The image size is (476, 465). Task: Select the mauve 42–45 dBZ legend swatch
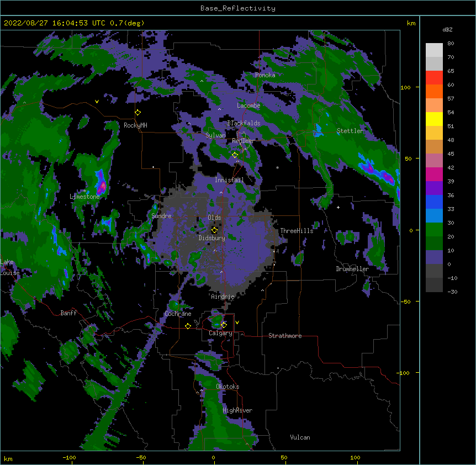click(x=434, y=161)
